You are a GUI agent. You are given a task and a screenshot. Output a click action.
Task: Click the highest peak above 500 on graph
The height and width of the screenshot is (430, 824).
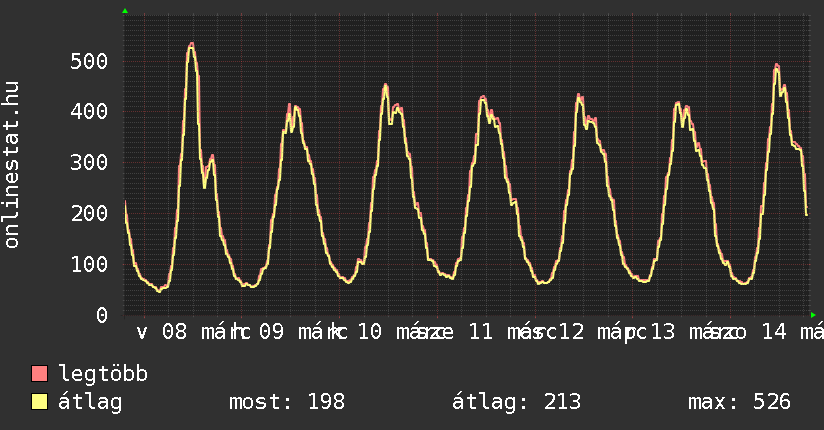pos(191,44)
